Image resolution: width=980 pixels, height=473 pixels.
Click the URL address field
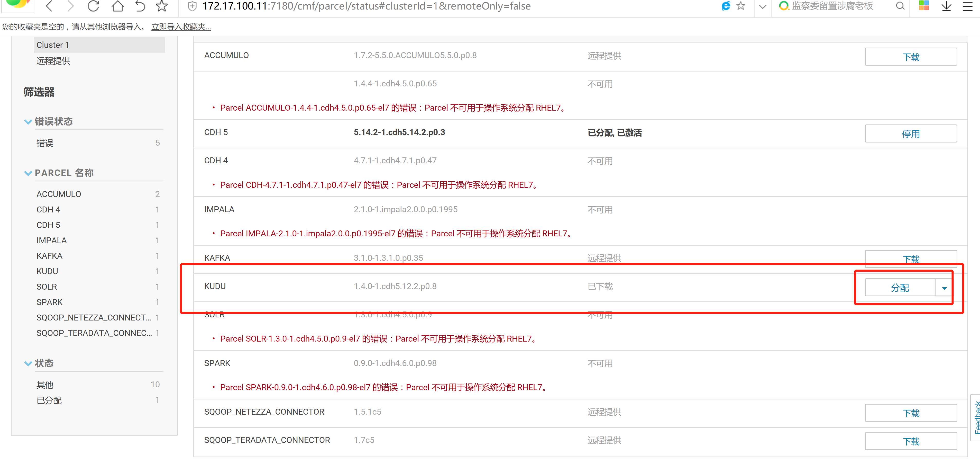click(366, 6)
